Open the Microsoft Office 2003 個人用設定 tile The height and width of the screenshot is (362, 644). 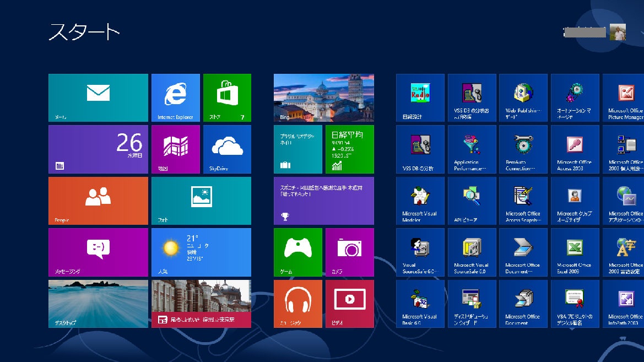click(623, 149)
